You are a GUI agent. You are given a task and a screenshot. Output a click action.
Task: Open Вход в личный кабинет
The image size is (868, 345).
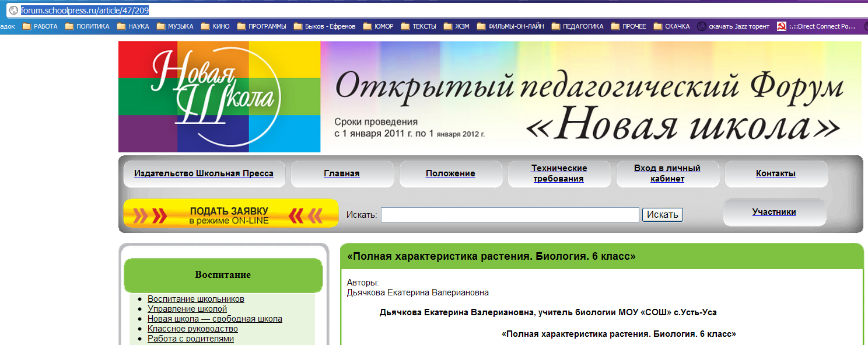tap(667, 173)
